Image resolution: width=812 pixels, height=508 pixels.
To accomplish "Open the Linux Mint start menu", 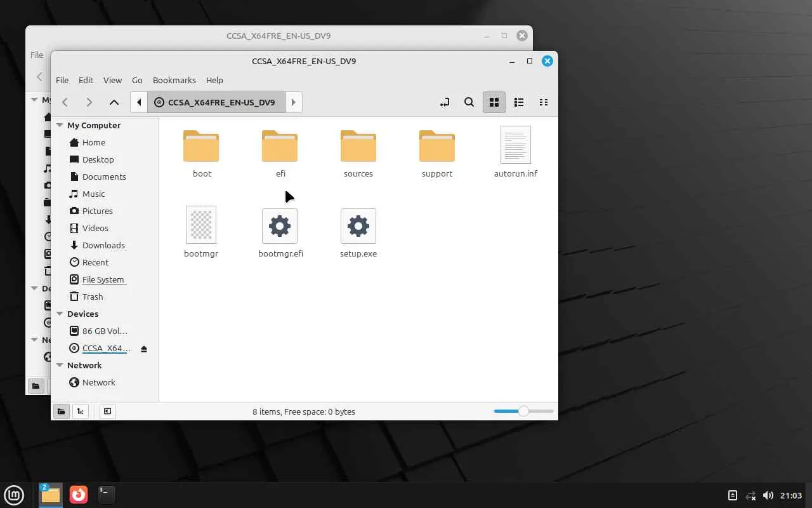I will pos(14,495).
